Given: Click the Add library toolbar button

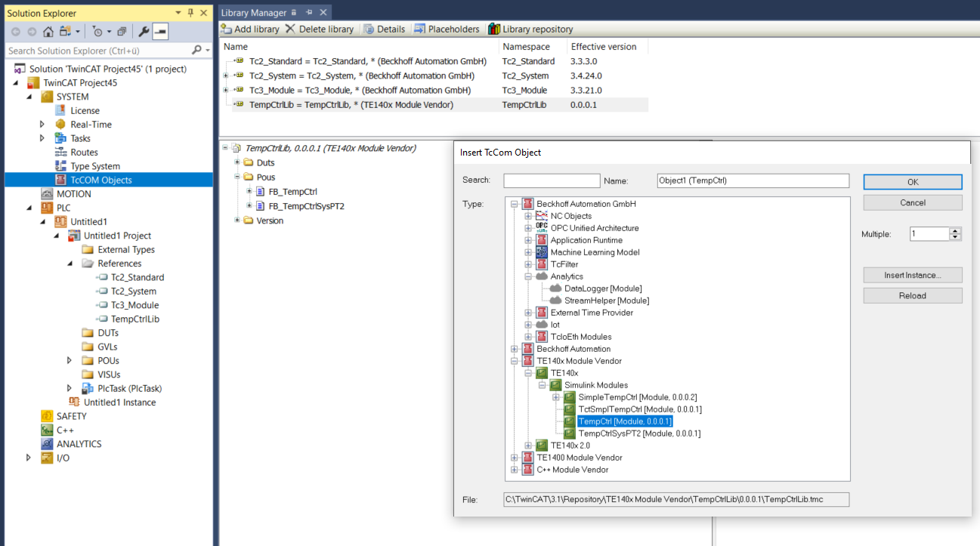Looking at the screenshot, I should tap(250, 29).
